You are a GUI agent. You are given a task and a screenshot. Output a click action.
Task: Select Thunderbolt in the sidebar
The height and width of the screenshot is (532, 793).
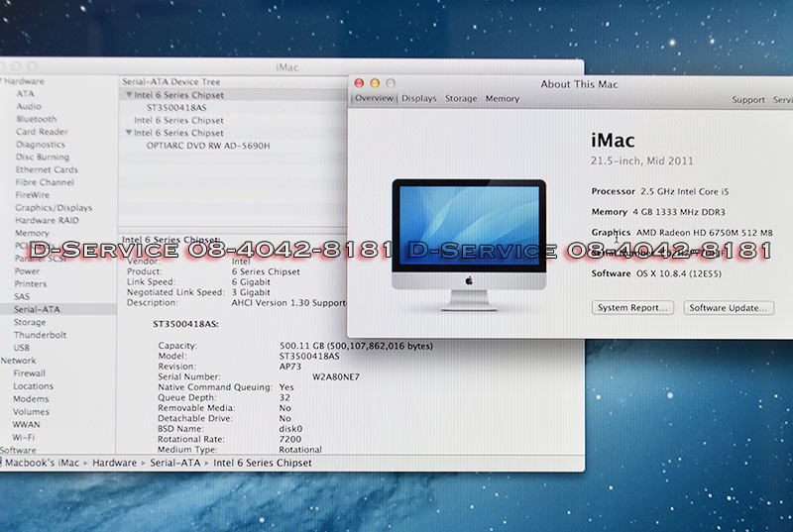click(x=40, y=335)
